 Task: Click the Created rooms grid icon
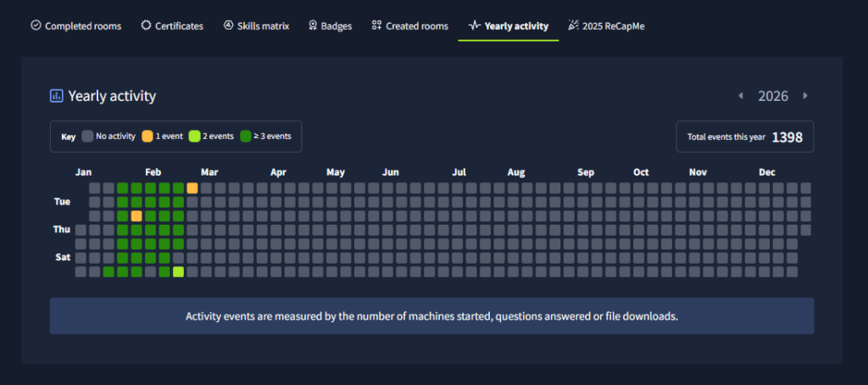click(376, 25)
